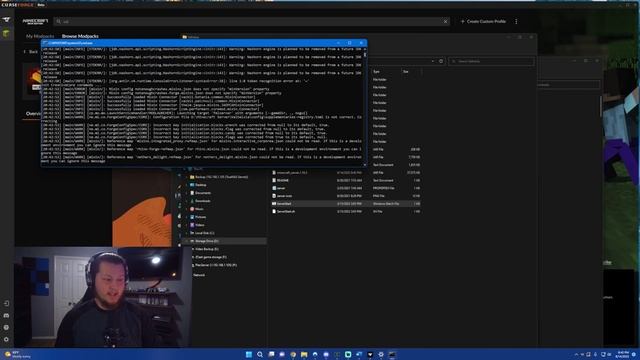Open the three-dot more options menu in CurseForge
Image resolution: width=640 pixels, height=360 pixels.
516,21
